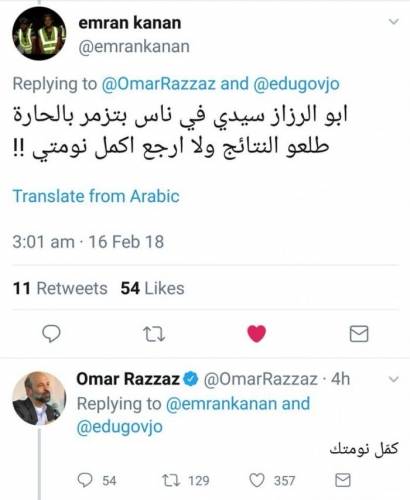Open Omar Razzaz's profile avatar
This screenshot has height=500, width=410.
pyautogui.click(x=39, y=398)
